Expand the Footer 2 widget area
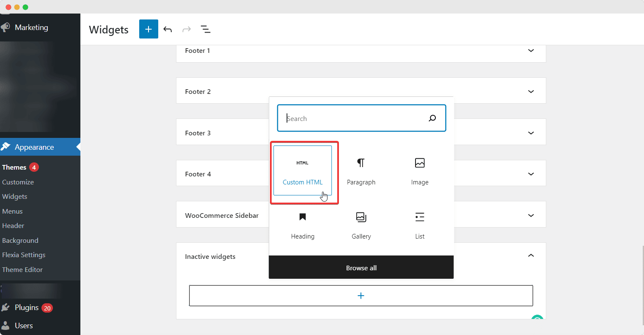644x335 pixels. pyautogui.click(x=531, y=92)
